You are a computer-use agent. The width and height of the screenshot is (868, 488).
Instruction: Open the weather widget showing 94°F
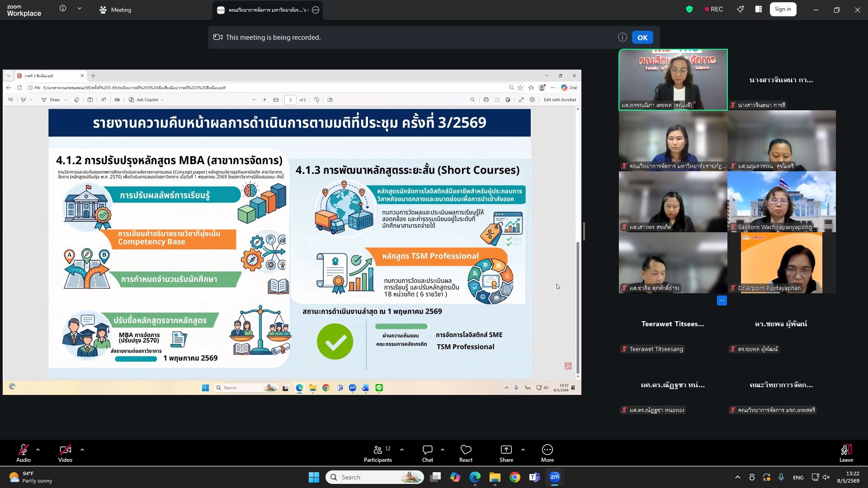click(31, 477)
